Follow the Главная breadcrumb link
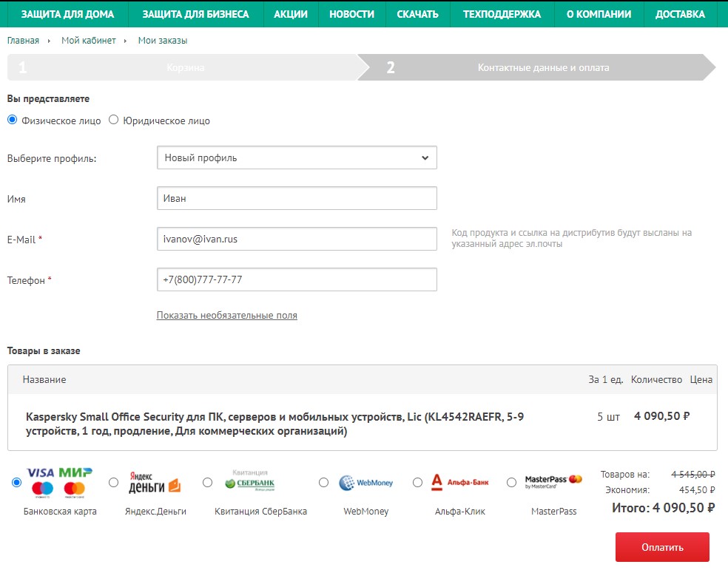The image size is (728, 570). 23,41
